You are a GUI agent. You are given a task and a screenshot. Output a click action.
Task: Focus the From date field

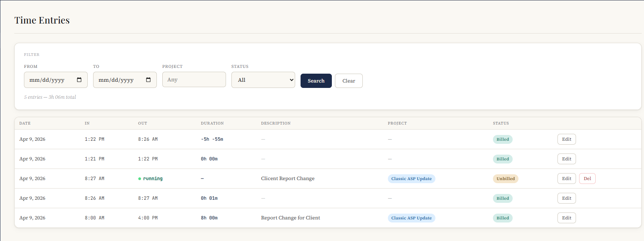click(56, 80)
